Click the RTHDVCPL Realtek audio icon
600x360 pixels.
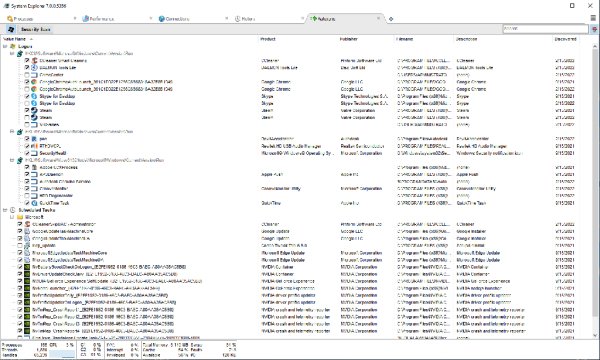34,146
